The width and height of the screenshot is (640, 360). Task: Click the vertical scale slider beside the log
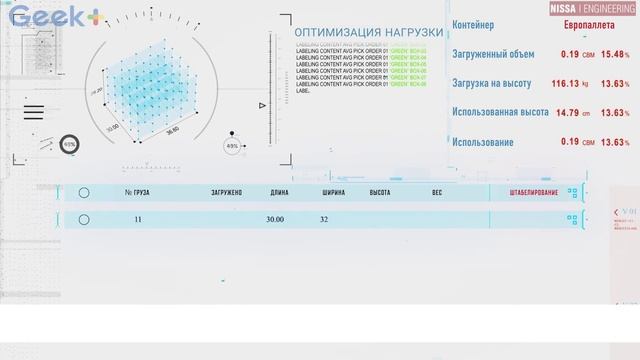[271, 88]
